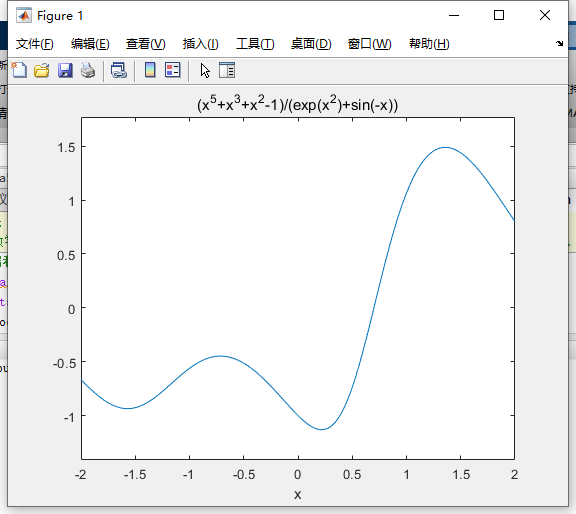The height and width of the screenshot is (514, 576).
Task: Open the 窗口(W) menu
Action: pos(370,44)
